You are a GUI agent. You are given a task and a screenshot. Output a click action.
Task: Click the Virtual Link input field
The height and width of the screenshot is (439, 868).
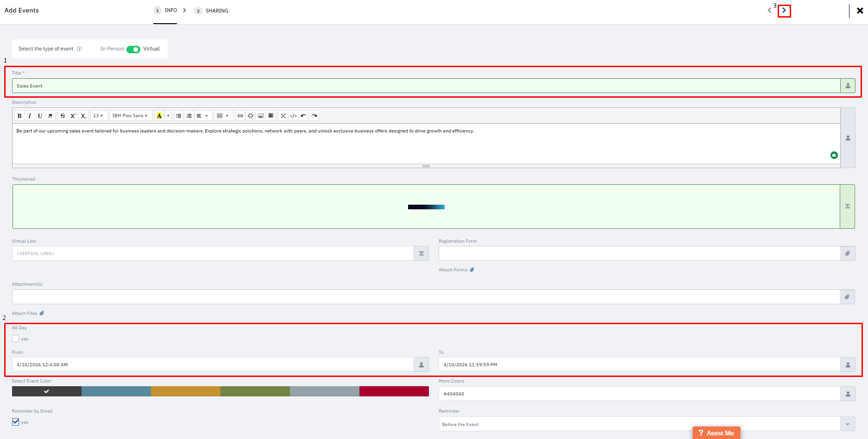pos(213,253)
